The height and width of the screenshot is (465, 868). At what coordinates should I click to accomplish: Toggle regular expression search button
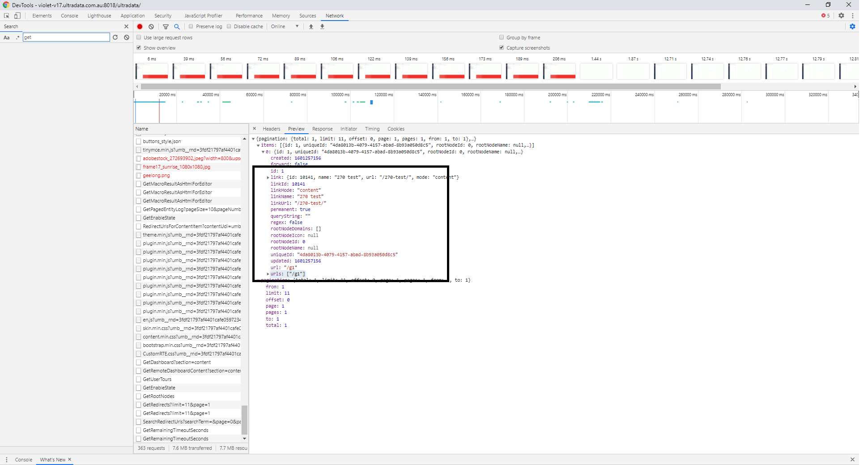(17, 37)
